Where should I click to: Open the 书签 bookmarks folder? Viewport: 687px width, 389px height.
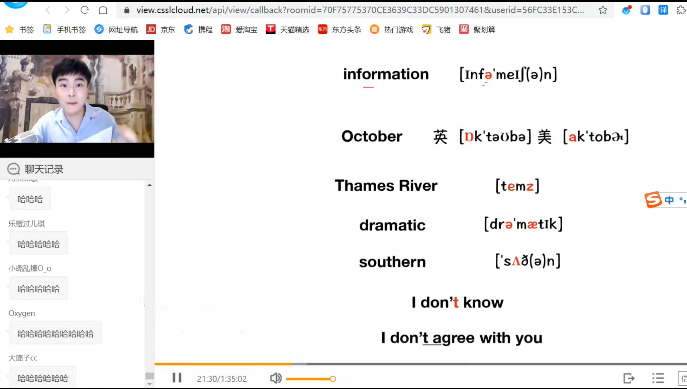(20, 29)
